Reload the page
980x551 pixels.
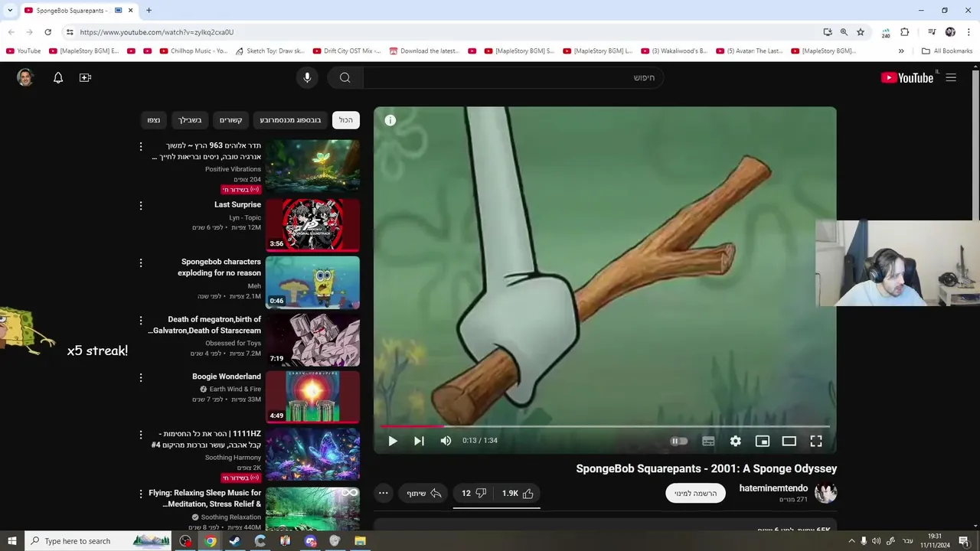click(47, 32)
